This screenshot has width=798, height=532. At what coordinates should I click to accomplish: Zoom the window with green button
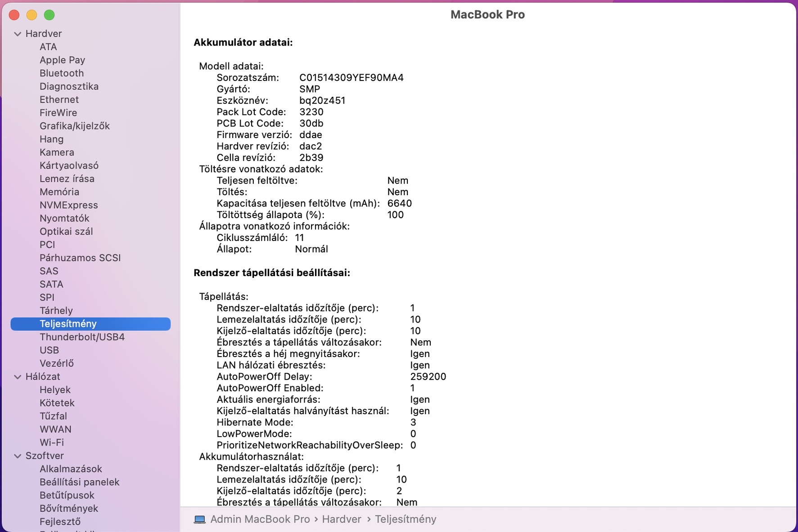[49, 15]
